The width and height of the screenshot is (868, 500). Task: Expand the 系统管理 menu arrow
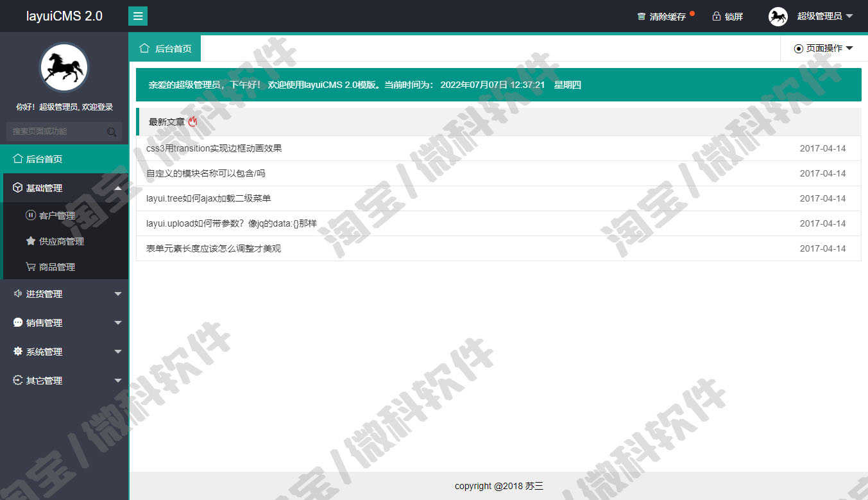[118, 352]
